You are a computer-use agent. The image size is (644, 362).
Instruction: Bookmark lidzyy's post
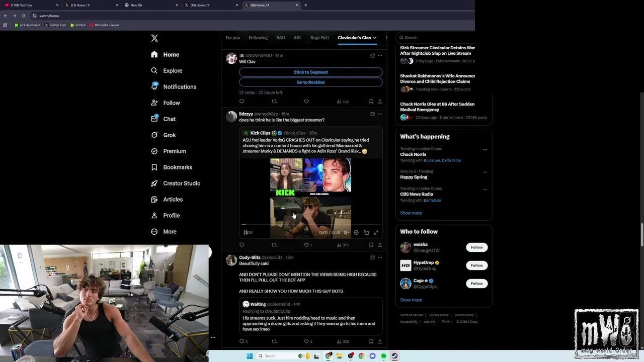tap(371, 245)
